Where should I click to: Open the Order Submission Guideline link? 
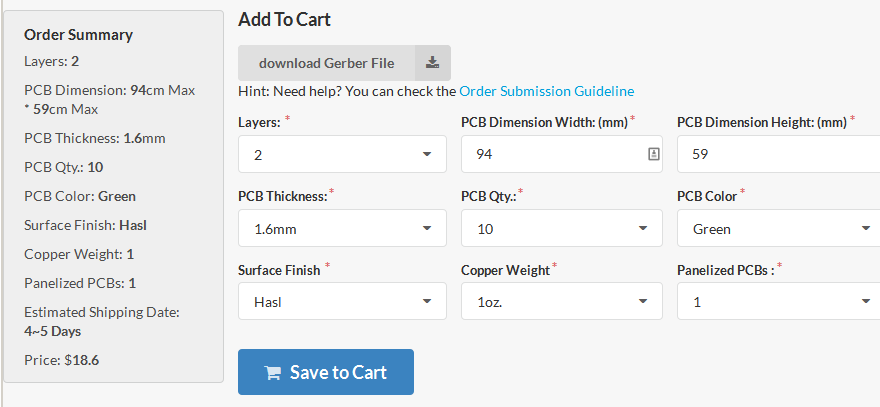(x=546, y=91)
